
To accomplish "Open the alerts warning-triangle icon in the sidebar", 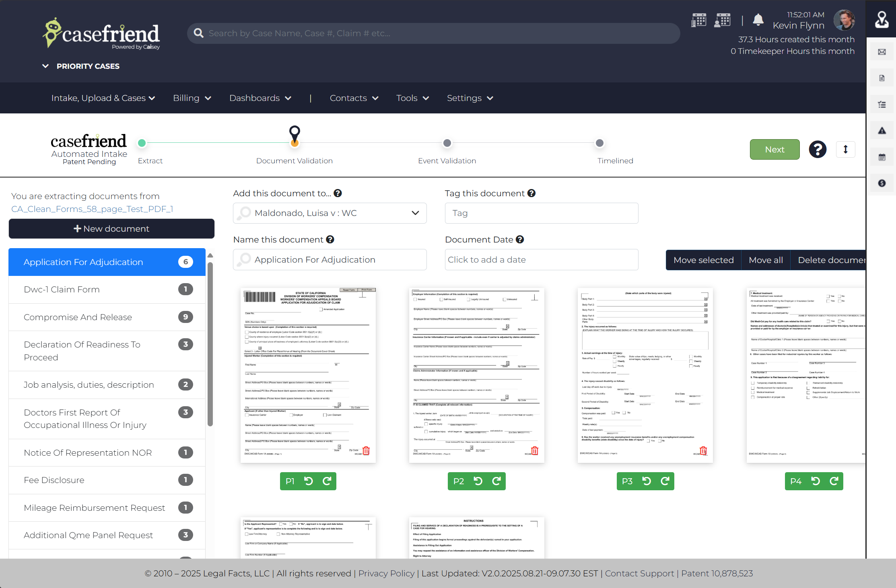I will coord(882,130).
